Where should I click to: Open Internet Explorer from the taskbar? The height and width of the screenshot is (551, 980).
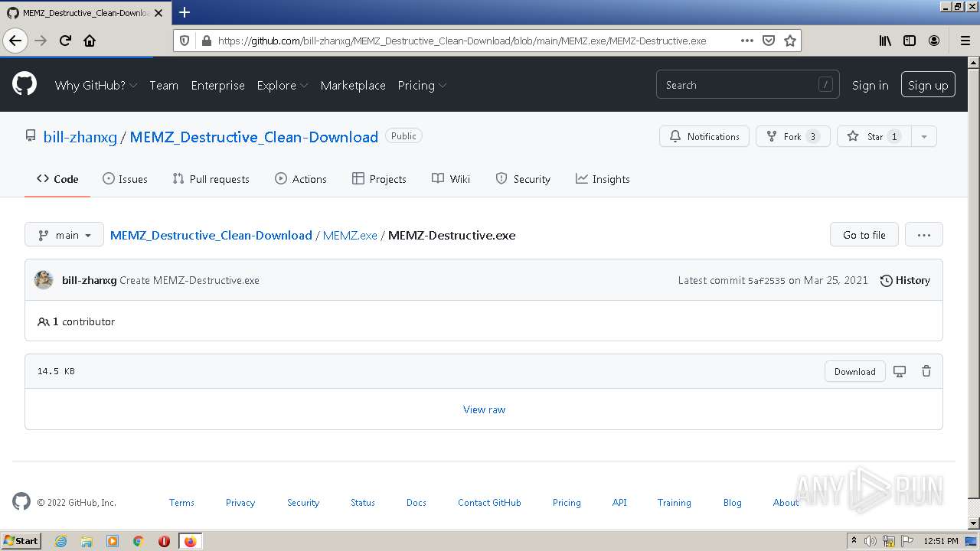pyautogui.click(x=60, y=541)
